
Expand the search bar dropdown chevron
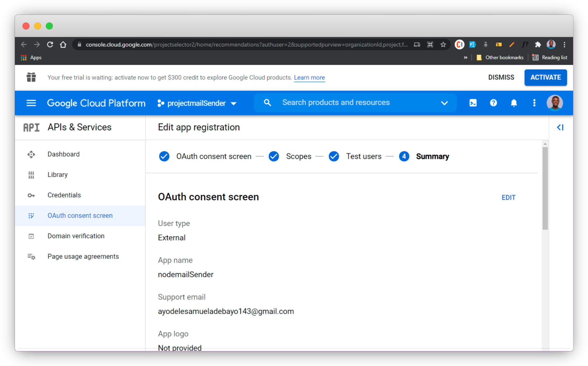[444, 103]
